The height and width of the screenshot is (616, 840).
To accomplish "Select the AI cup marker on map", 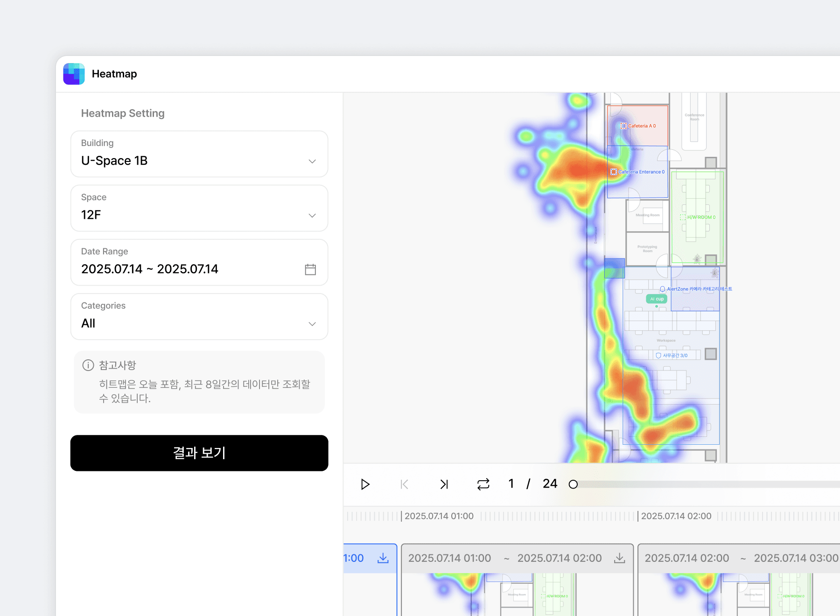I will tap(657, 299).
